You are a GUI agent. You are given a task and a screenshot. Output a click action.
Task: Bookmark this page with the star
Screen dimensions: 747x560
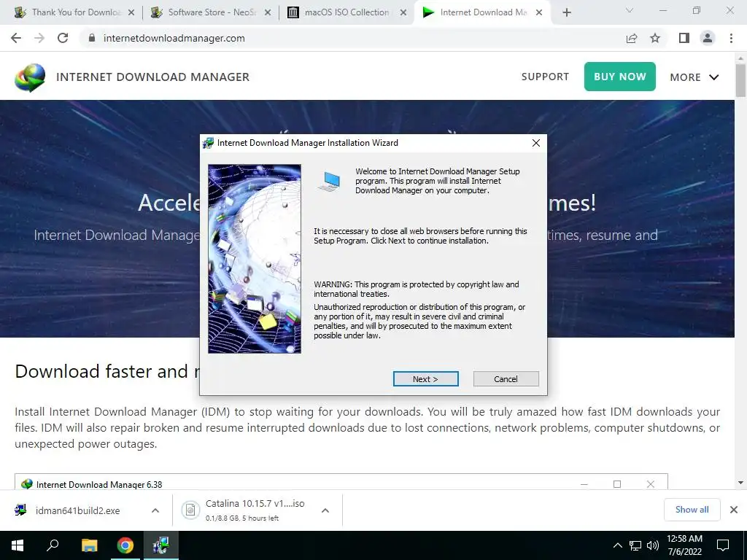tap(655, 38)
